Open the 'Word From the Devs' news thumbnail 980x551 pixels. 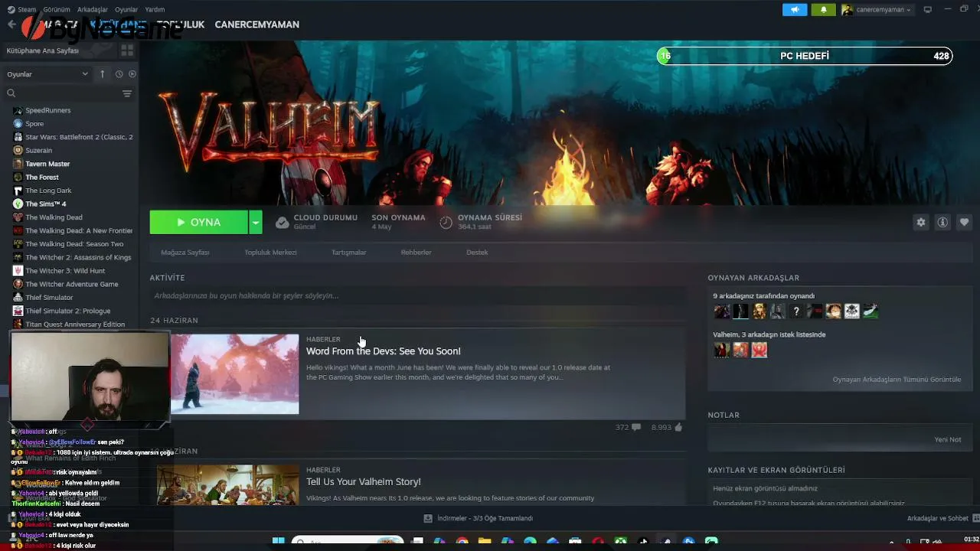pyautogui.click(x=235, y=374)
